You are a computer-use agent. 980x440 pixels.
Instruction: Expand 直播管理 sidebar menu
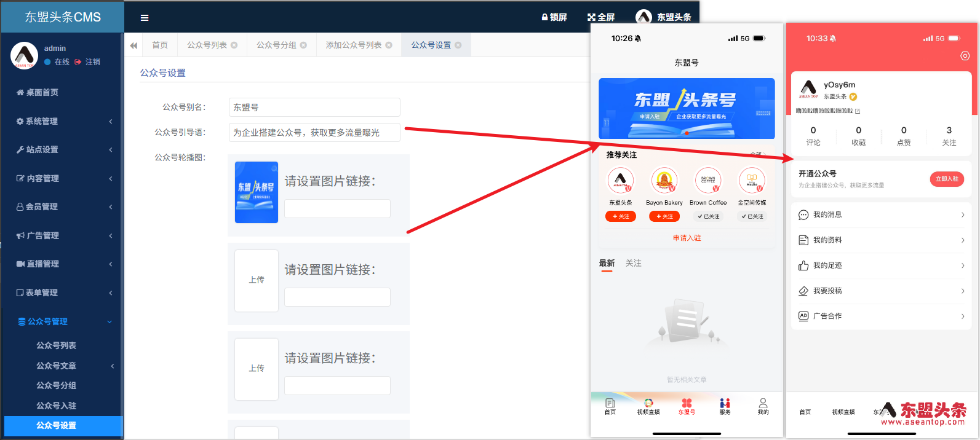(x=62, y=264)
